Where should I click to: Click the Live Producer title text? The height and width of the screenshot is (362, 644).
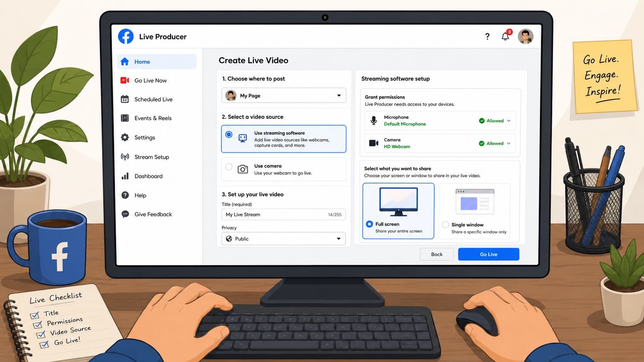click(163, 37)
